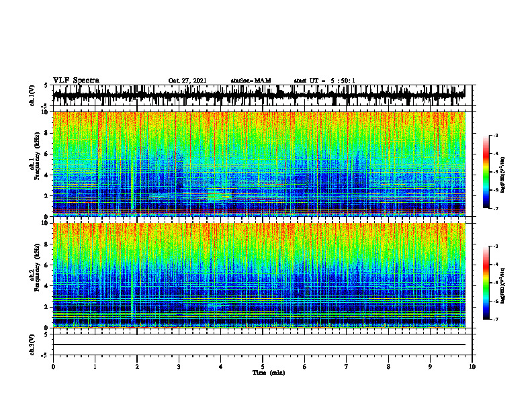Select the ch.2 colorbar "log(PSD)" unit label

(x=503, y=286)
